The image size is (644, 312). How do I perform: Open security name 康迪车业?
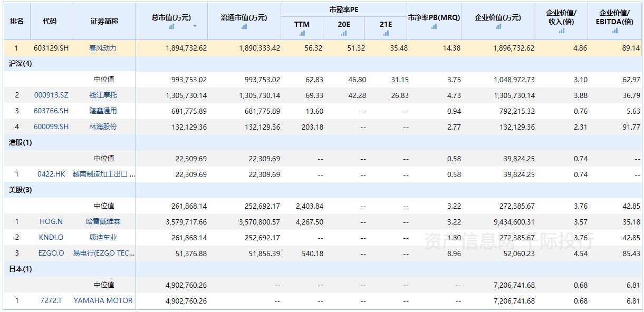point(103,238)
